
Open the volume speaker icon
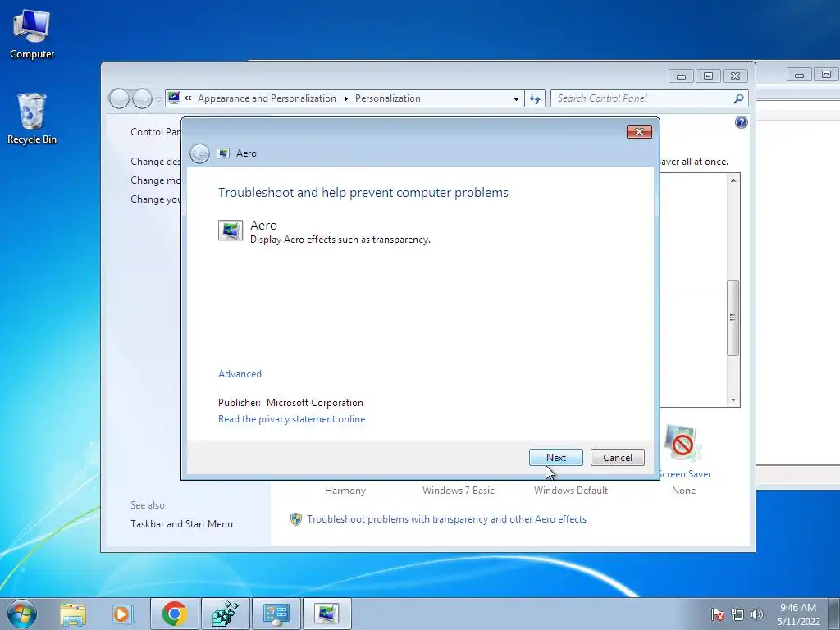pyautogui.click(x=757, y=614)
